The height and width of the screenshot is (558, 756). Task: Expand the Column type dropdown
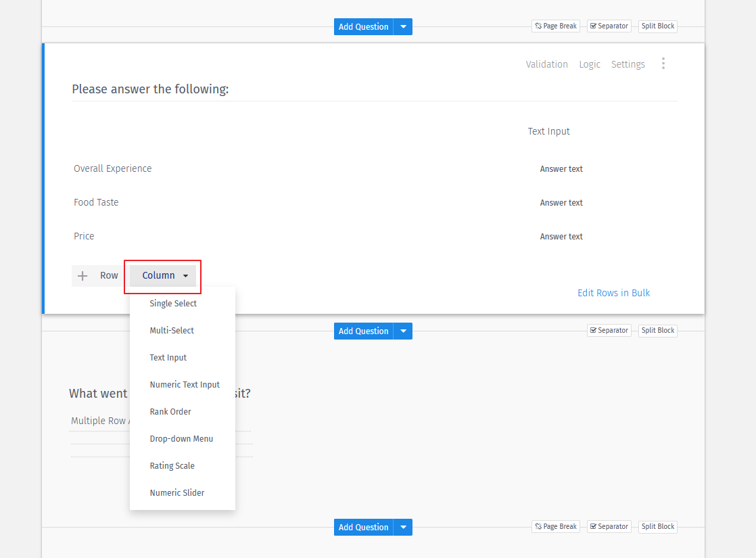(162, 275)
